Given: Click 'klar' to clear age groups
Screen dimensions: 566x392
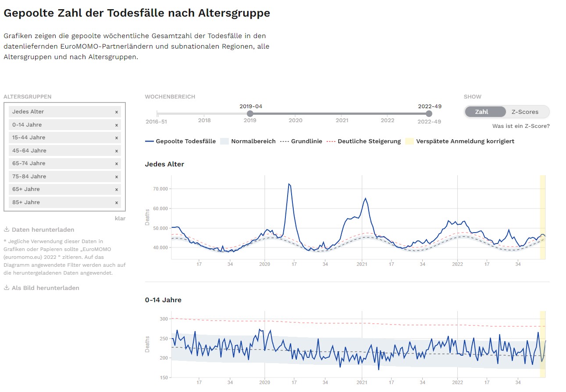Looking at the screenshot, I should 120,219.
